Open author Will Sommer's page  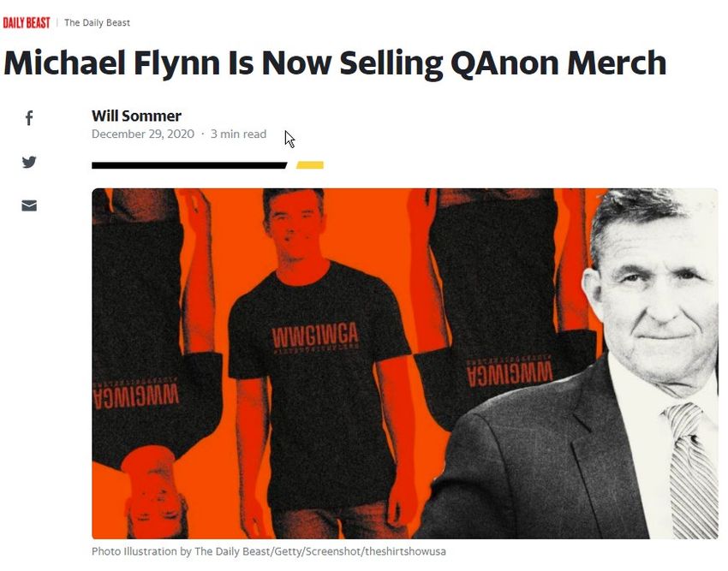[x=136, y=116]
